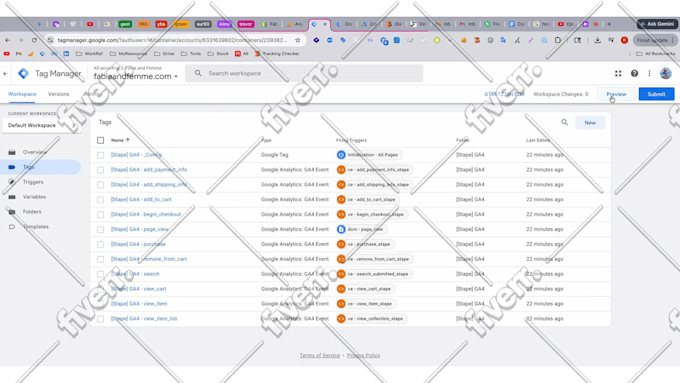Click the dom - page_view trigger icon
680x383 pixels.
(x=341, y=229)
